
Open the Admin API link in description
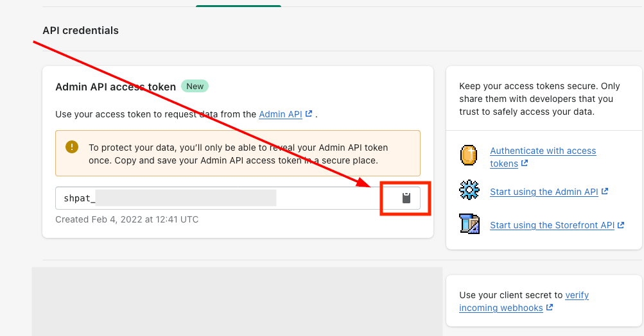[x=280, y=114]
